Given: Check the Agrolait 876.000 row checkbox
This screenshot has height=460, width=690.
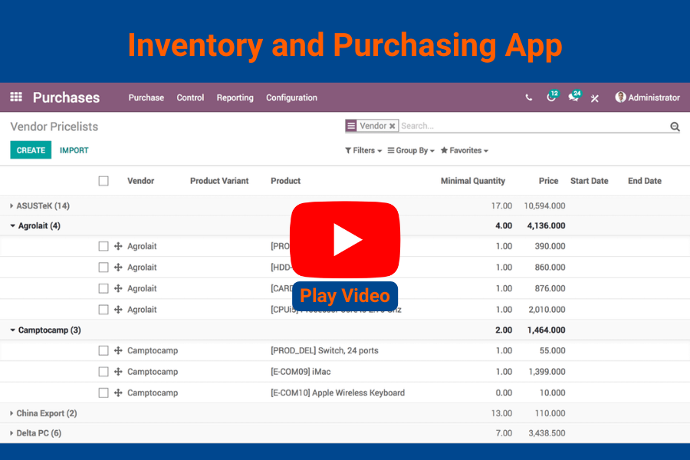Looking at the screenshot, I should 103,288.
